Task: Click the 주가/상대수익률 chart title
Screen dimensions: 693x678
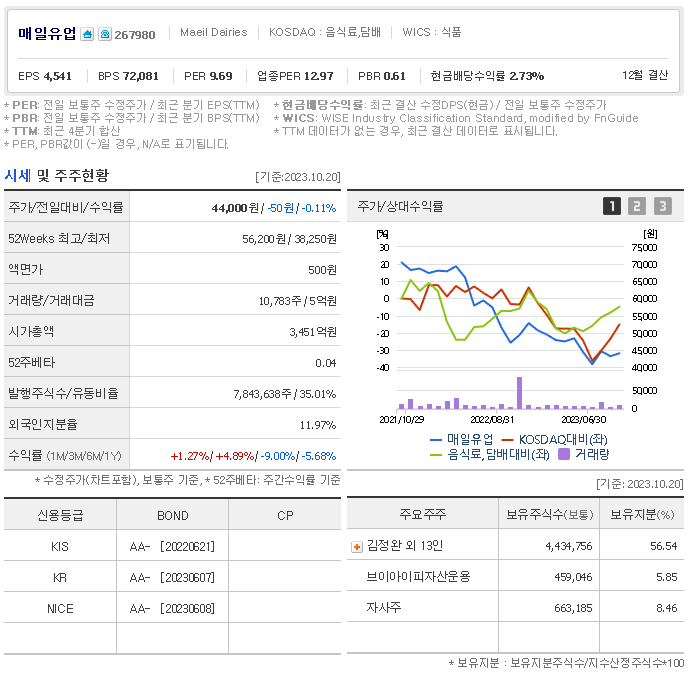Action: [400, 206]
